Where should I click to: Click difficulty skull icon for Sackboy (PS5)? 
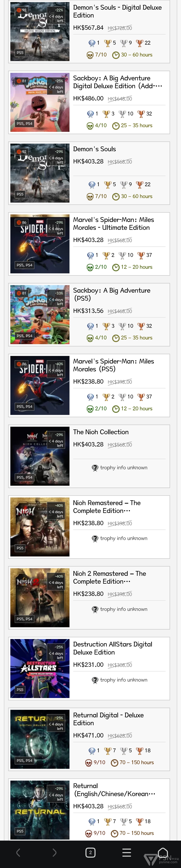[90, 338]
